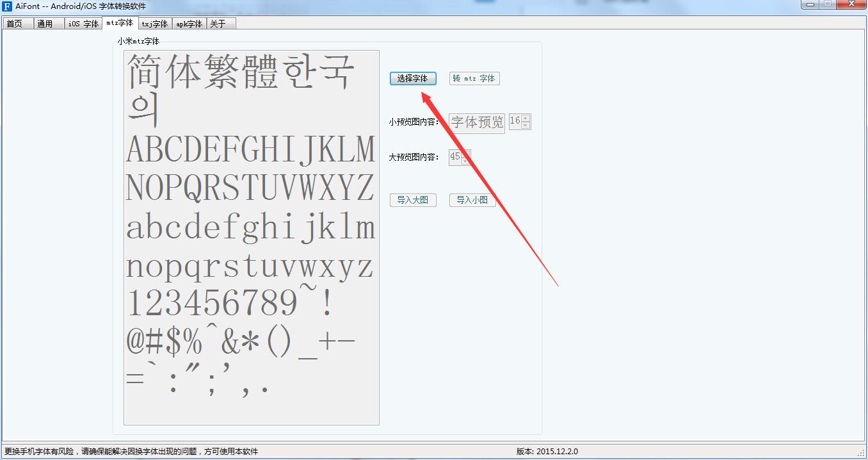
Task: Open the txj字体 tab
Action: (155, 23)
